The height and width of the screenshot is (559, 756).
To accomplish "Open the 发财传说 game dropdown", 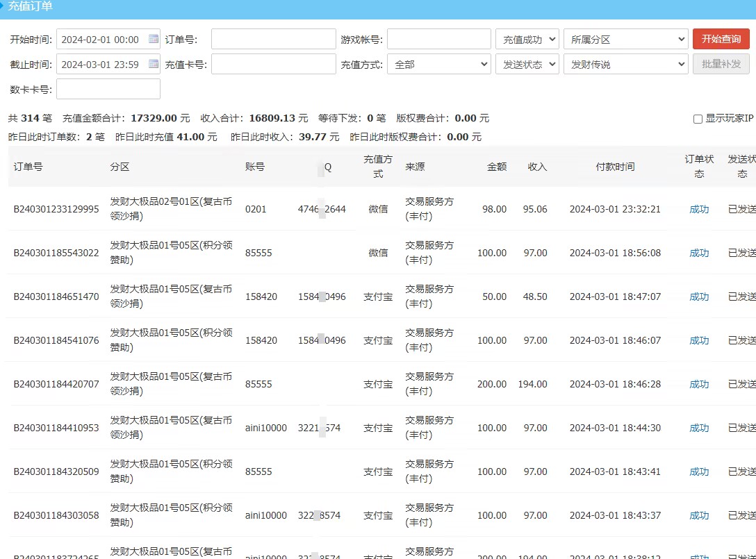I will click(x=626, y=64).
